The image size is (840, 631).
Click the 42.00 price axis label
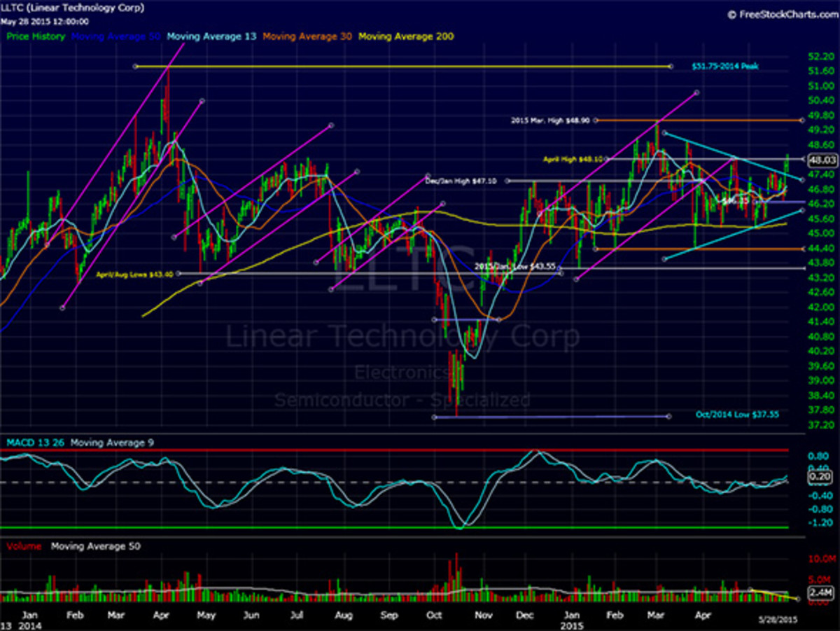[822, 307]
